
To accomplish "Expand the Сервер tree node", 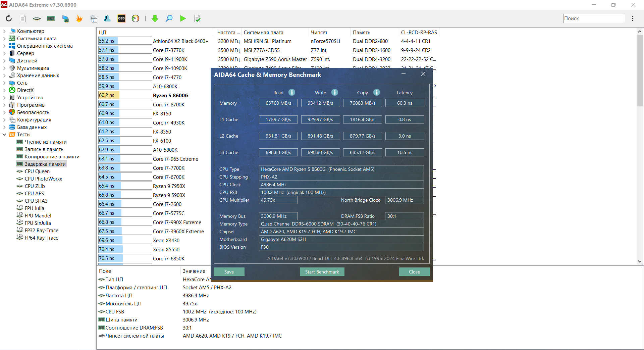I will tap(4, 53).
